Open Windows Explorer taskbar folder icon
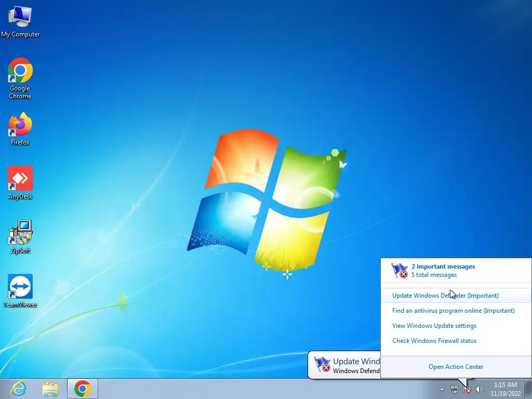 [50, 389]
